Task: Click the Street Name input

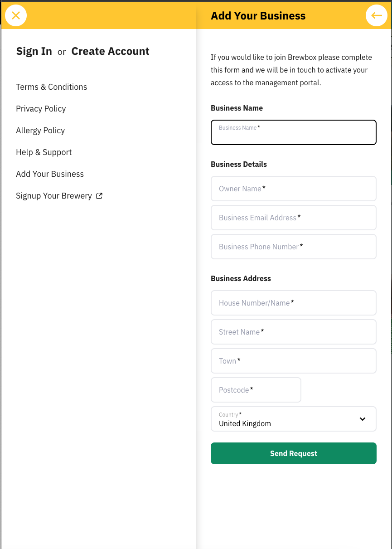Action: pos(293,332)
